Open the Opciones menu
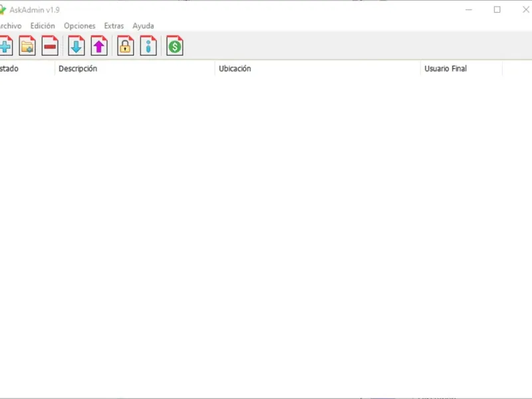Viewport: 532px width, 399px height. [x=79, y=26]
